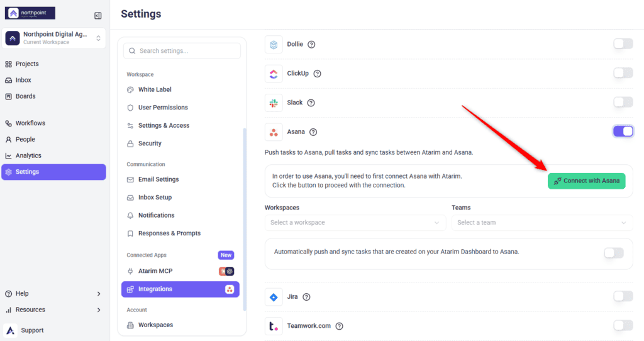Viewport: 644px width, 341px height.
Task: Click the ClickUp app icon
Action: [x=274, y=74]
